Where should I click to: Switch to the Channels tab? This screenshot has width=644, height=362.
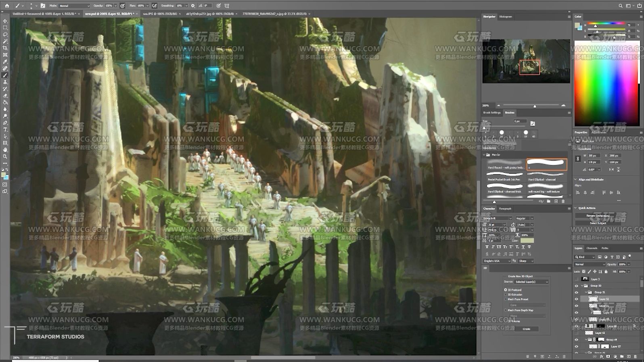pos(592,248)
